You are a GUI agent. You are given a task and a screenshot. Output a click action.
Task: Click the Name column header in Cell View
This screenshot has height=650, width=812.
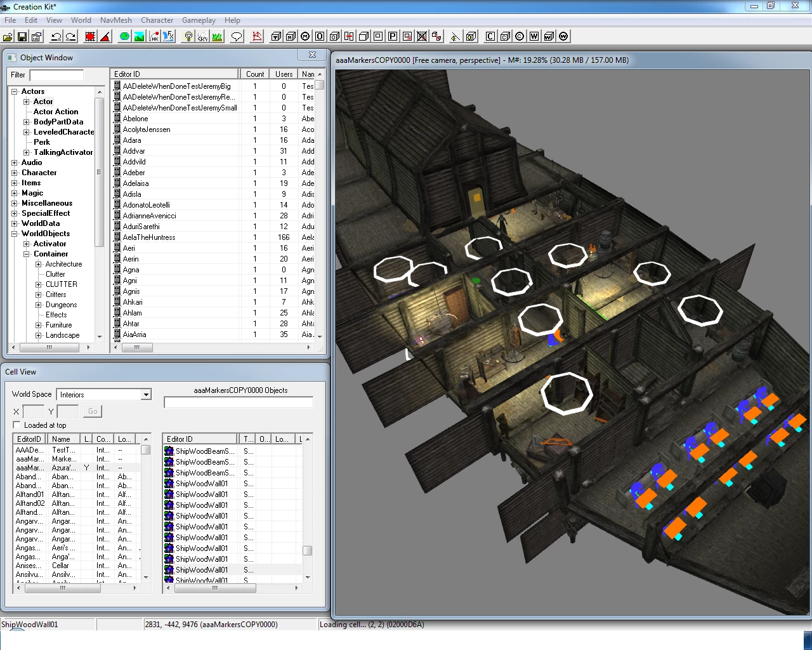(x=65, y=439)
